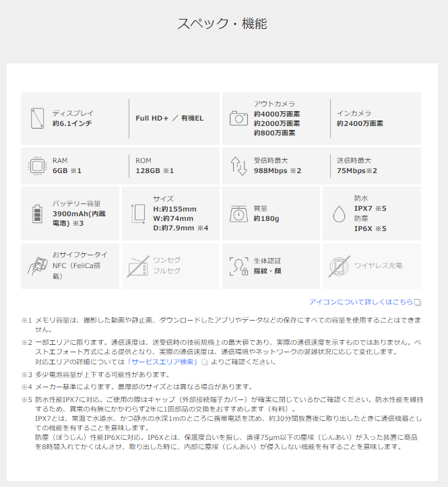The width and height of the screenshot is (448, 487).
Task: Click the 生体認証 label
Action: [267, 261]
